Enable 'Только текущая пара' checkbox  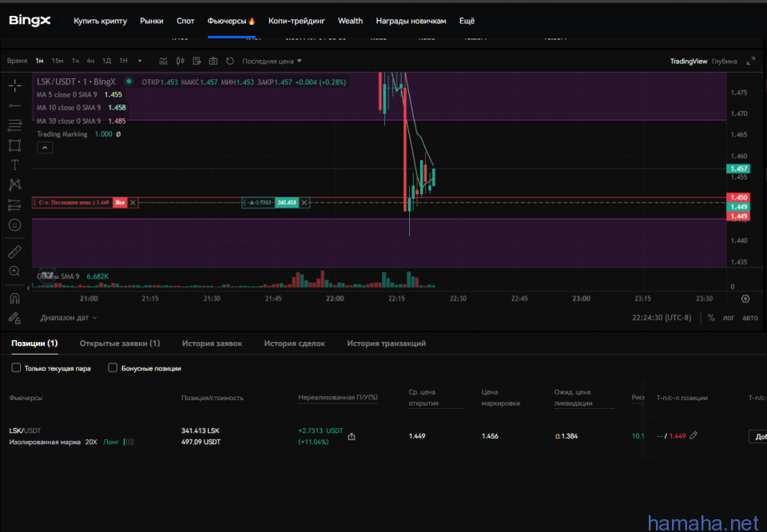click(x=16, y=367)
